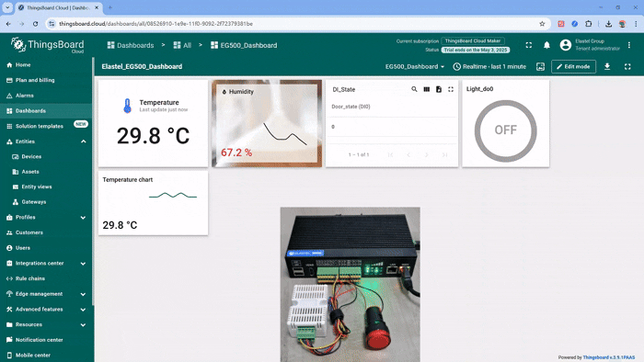The image size is (644, 362).
Task: Download dashboard using export icon
Action: click(607, 66)
